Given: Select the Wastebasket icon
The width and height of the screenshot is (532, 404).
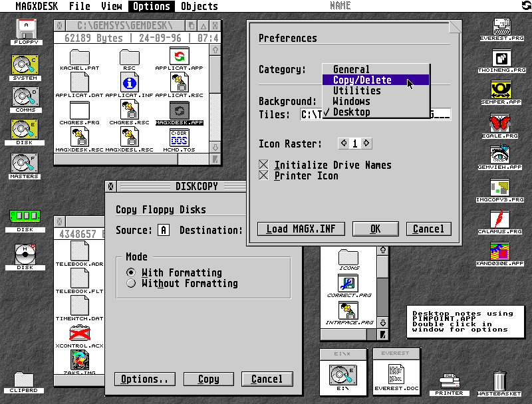Looking at the screenshot, I should tap(500, 381).
